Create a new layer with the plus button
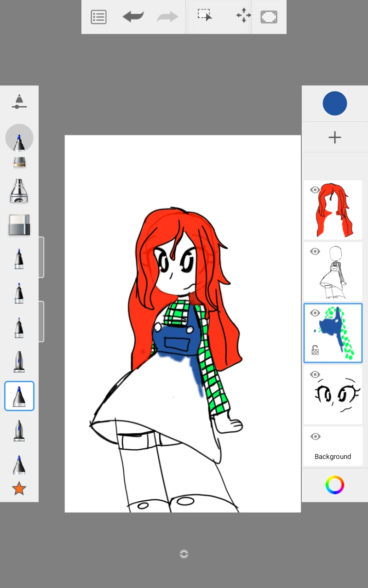The height and width of the screenshot is (588, 368). pyautogui.click(x=334, y=137)
